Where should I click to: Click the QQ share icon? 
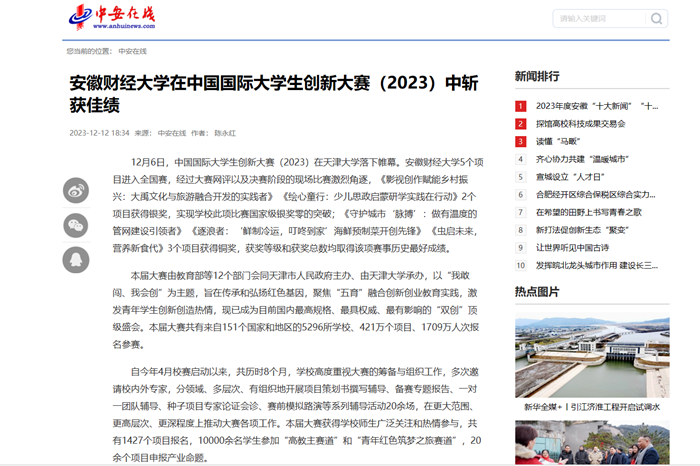click(x=76, y=260)
